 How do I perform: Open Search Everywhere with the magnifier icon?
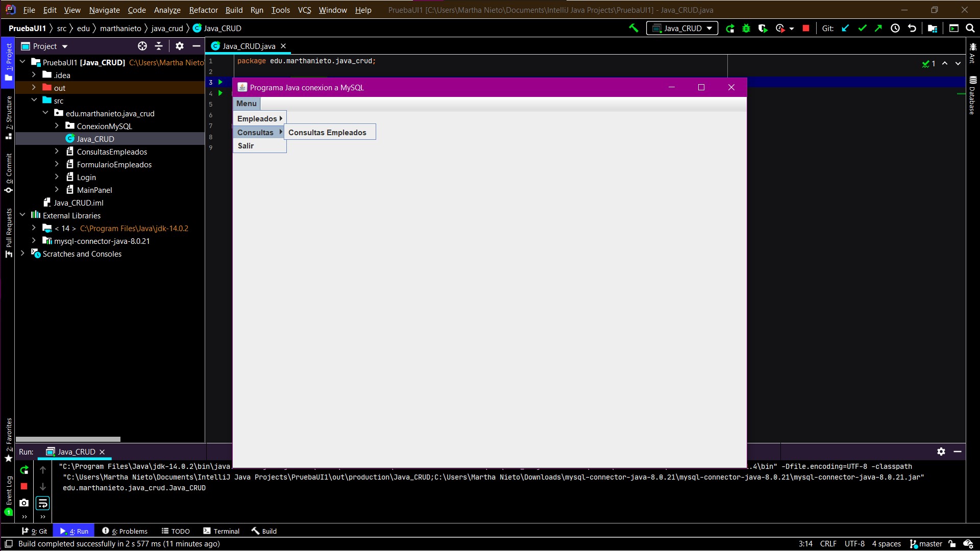pyautogui.click(x=970, y=28)
